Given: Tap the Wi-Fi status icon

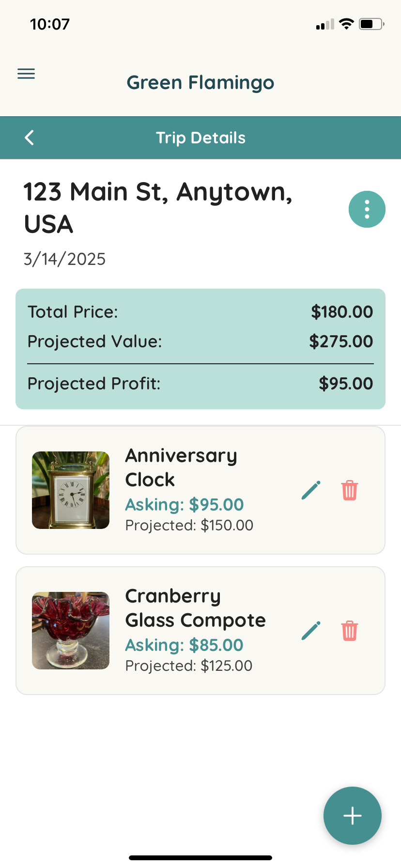Looking at the screenshot, I should point(346,24).
